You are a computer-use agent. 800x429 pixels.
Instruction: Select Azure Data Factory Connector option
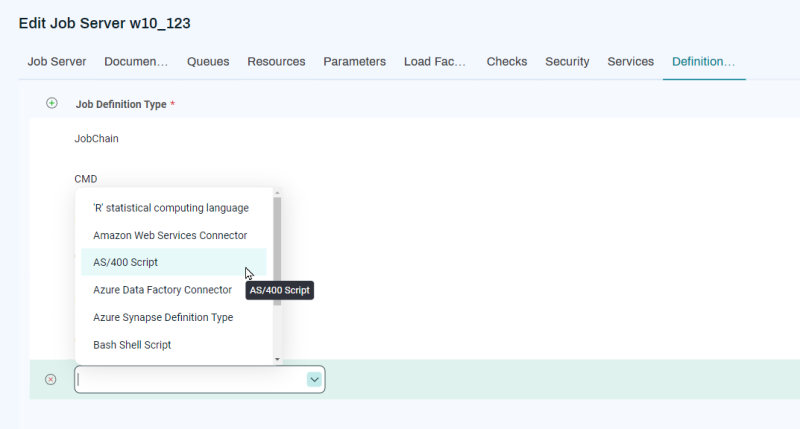162,290
